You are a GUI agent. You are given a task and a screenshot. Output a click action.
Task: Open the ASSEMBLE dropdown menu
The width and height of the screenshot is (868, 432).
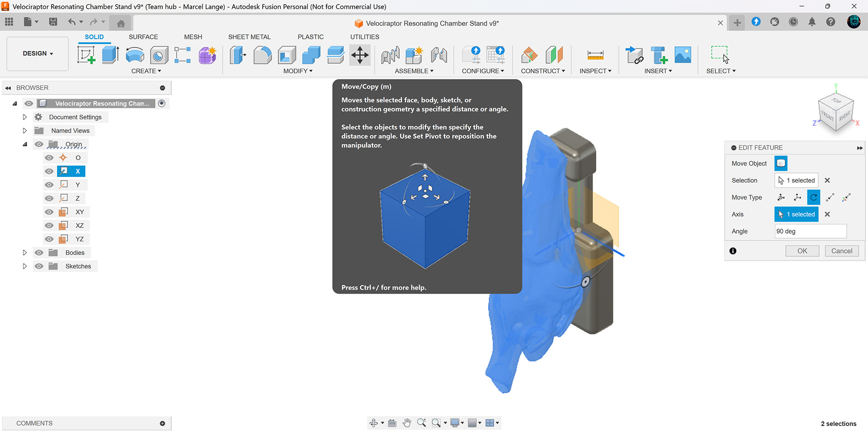point(414,71)
